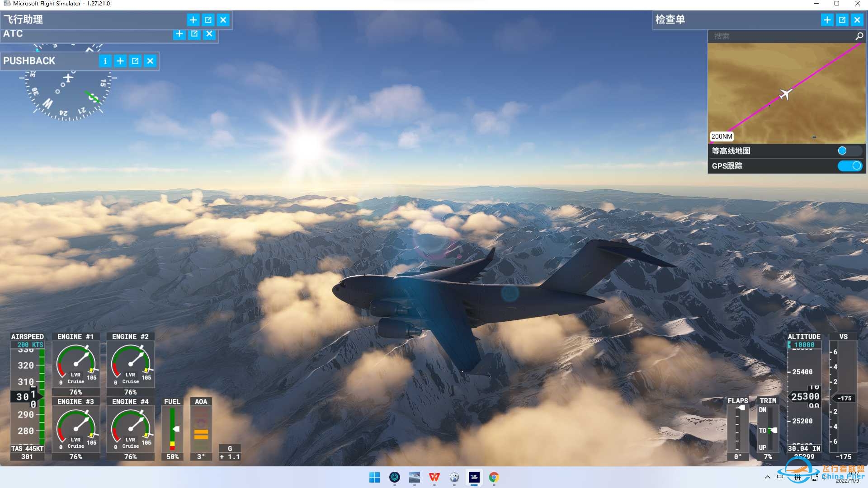Click the Engine #4 gauge
The height and width of the screenshot is (488, 868).
click(x=130, y=429)
